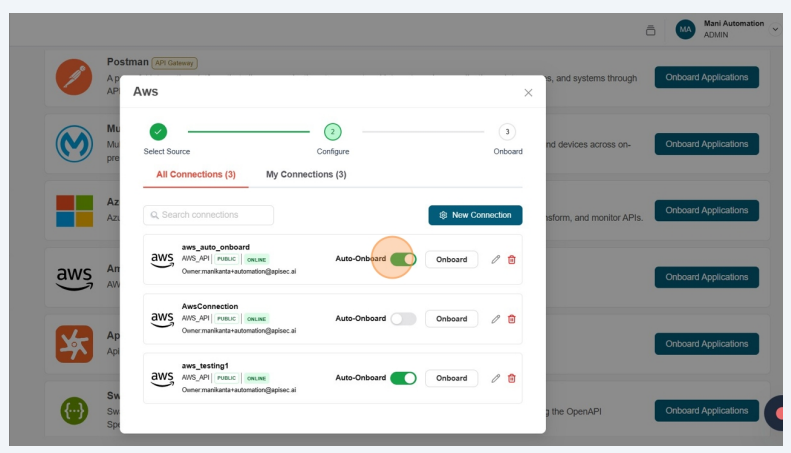Viewport: 791px width, 453px height.
Task: Enable Auto-Onboard for AwsConnection
Action: 403,319
